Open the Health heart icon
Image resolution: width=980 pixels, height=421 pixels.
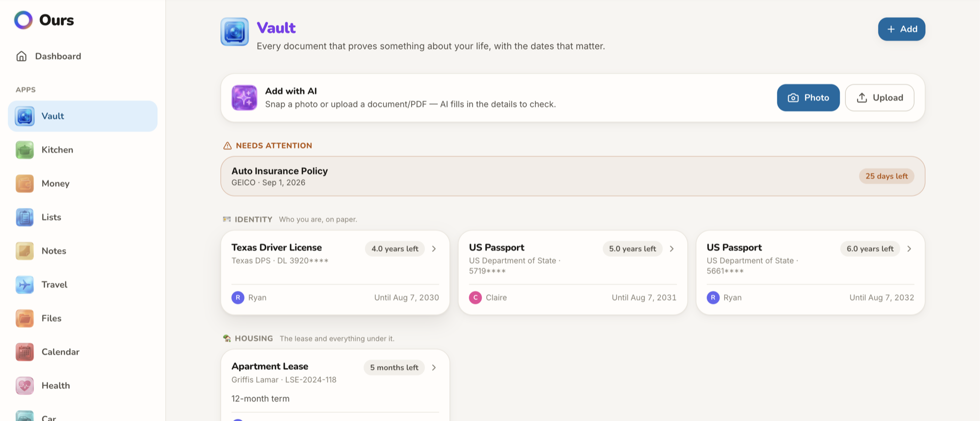pyautogui.click(x=24, y=385)
